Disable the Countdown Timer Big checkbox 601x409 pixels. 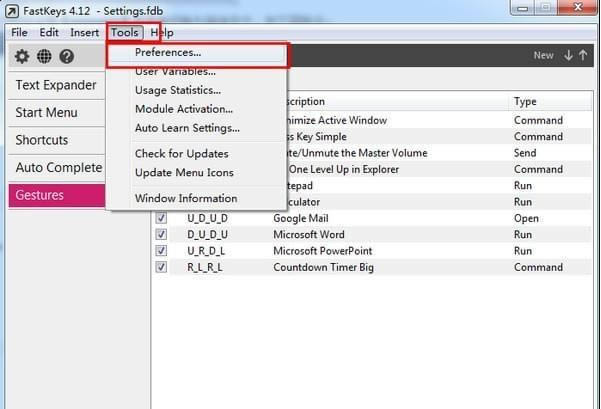[x=161, y=267]
